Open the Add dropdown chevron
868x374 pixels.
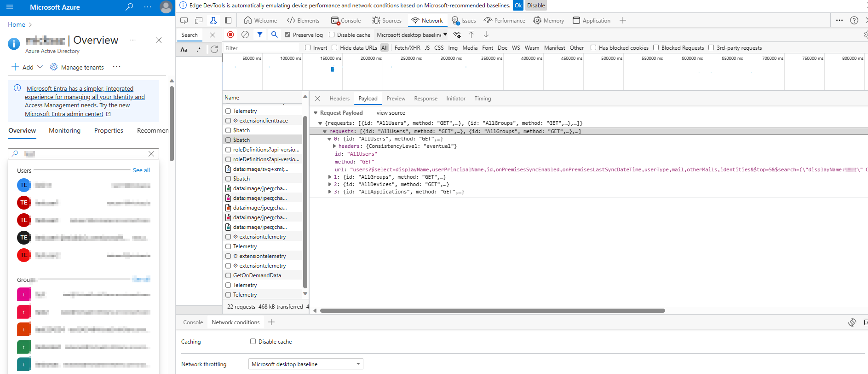(x=40, y=67)
